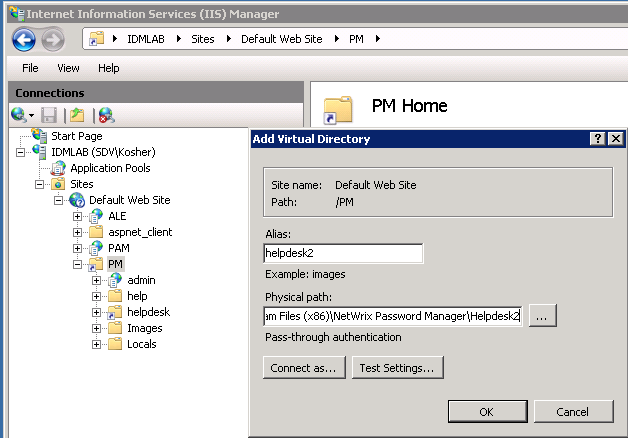Click the Save icon in Connections toolbar

48,115
